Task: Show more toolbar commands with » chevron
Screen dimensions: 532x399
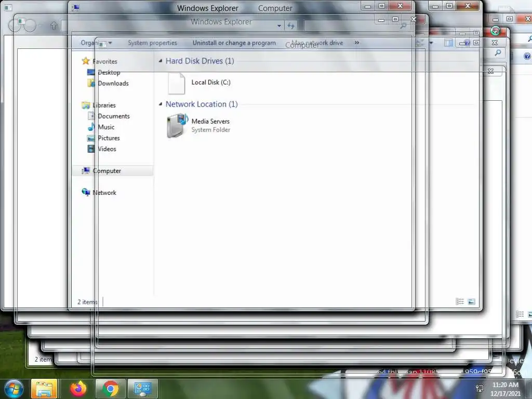Action: [x=356, y=43]
